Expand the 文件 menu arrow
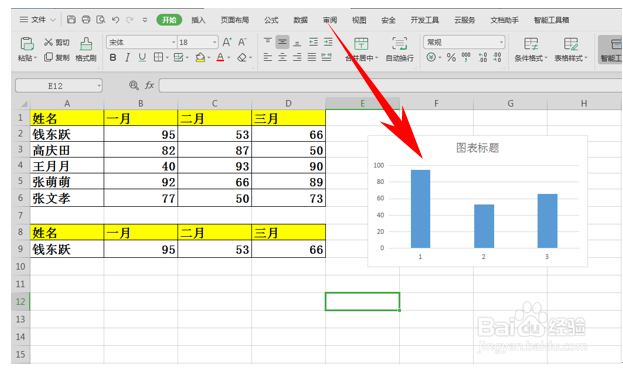 tap(53, 19)
